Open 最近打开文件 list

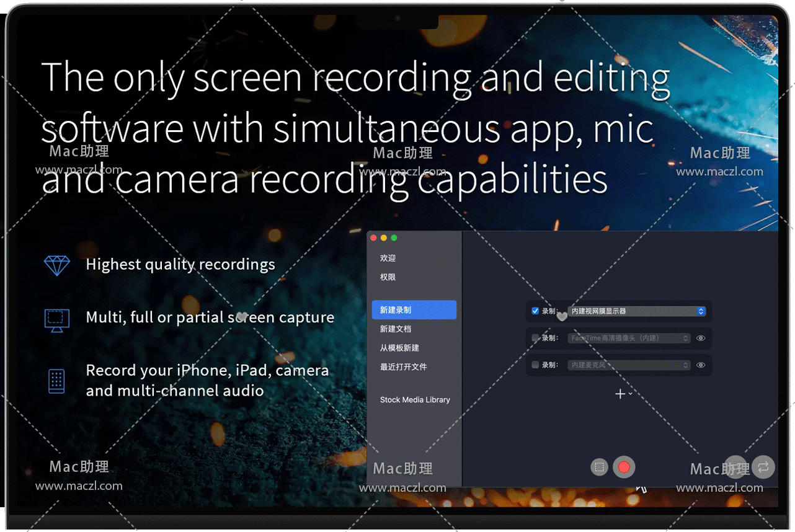[x=403, y=366]
